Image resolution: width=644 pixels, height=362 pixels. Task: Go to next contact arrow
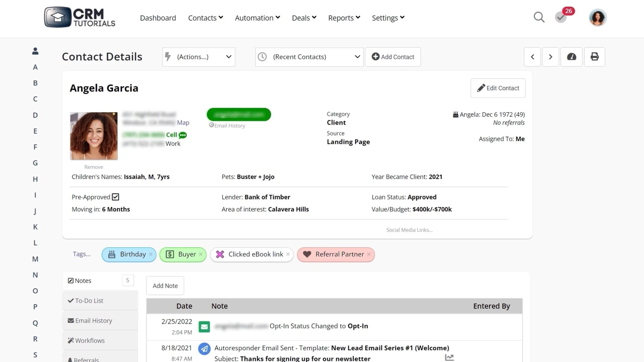tap(550, 57)
